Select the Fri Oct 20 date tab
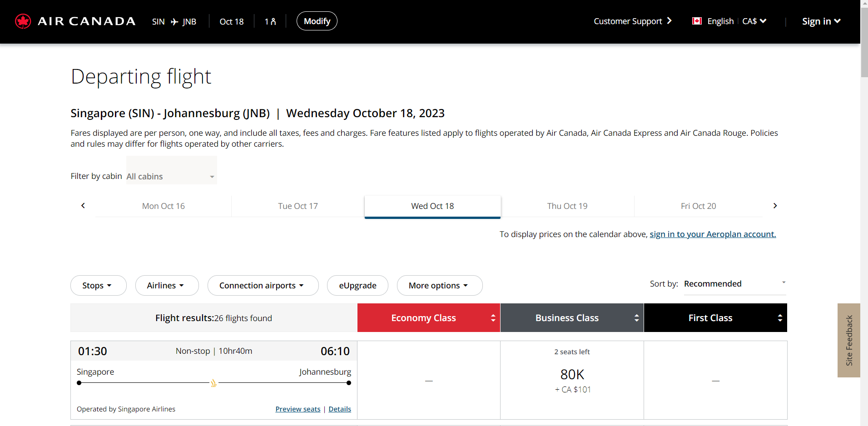 coord(698,206)
